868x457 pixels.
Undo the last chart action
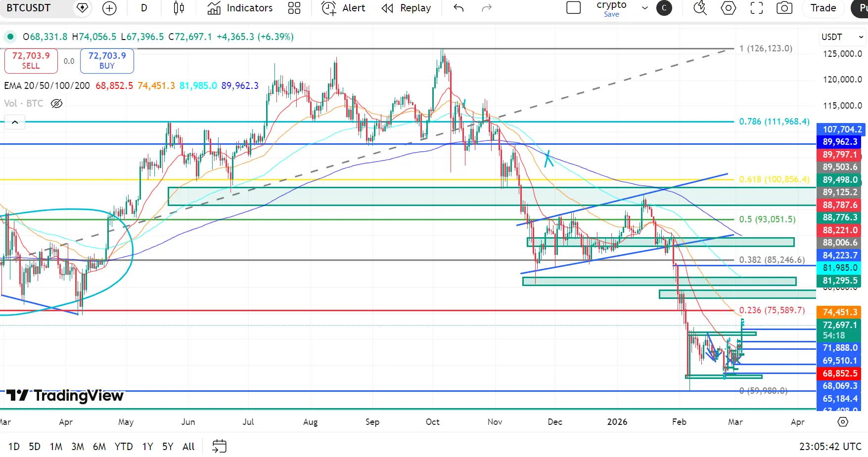tap(459, 8)
